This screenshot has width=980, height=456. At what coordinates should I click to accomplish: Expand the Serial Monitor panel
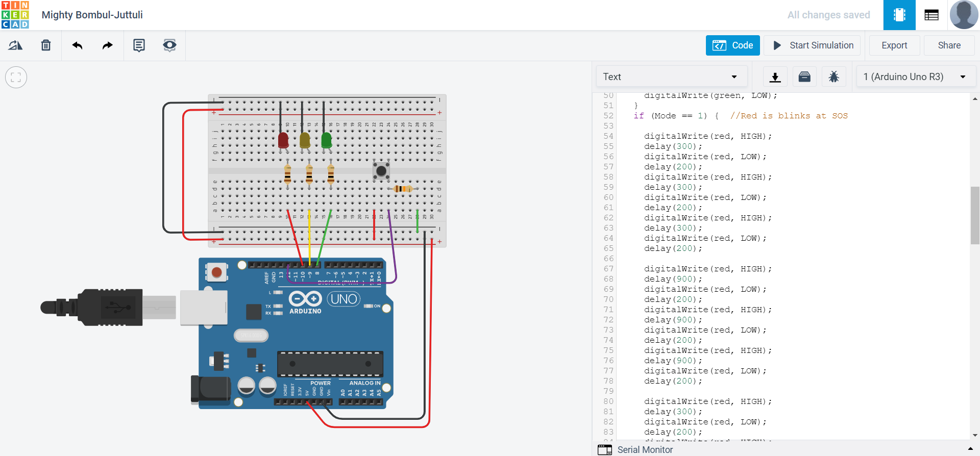(645, 449)
